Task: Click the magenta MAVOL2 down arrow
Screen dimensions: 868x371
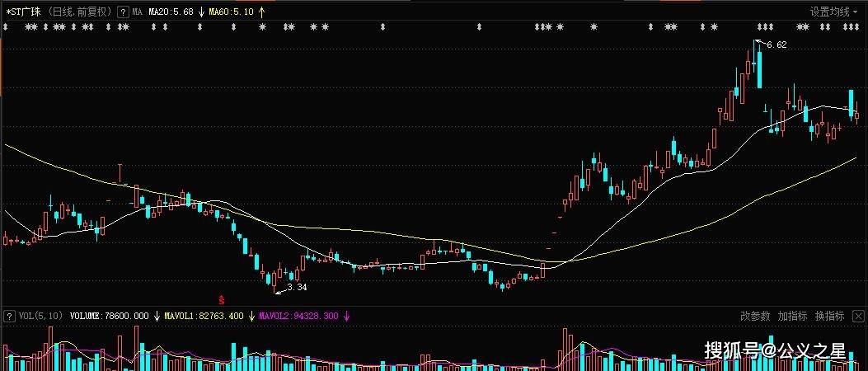Action: pos(347,316)
